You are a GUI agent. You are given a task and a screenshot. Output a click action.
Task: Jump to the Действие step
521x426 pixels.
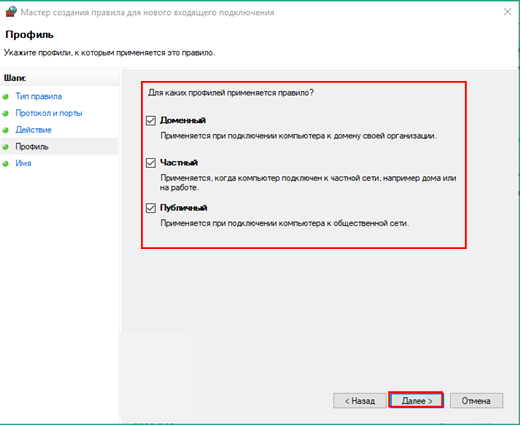pyautogui.click(x=33, y=130)
